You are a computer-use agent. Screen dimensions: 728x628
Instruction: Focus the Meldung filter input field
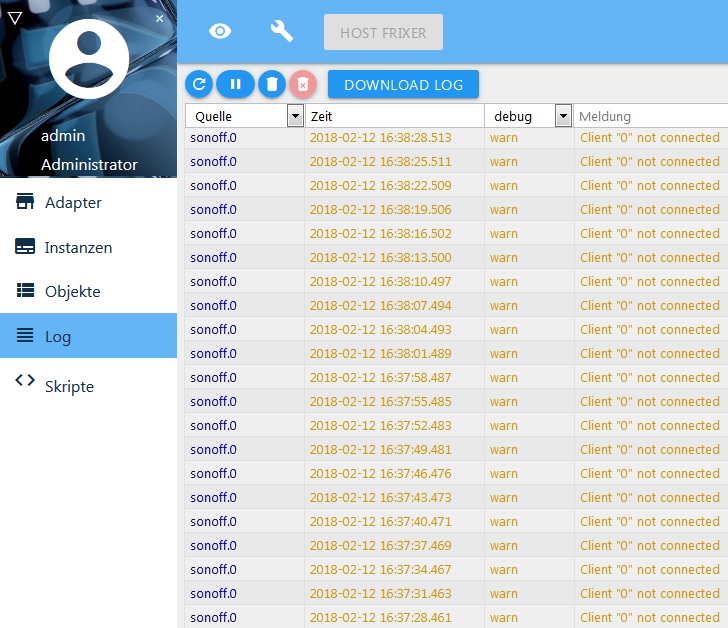651,116
